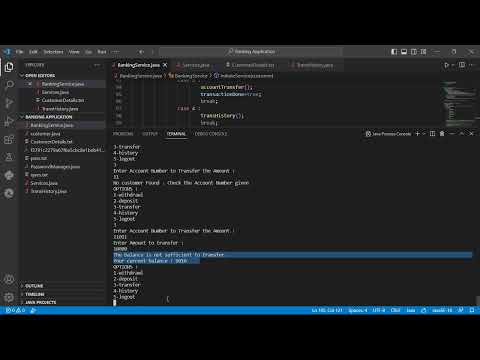
Task: Open the Extensions view
Action: click(9, 139)
